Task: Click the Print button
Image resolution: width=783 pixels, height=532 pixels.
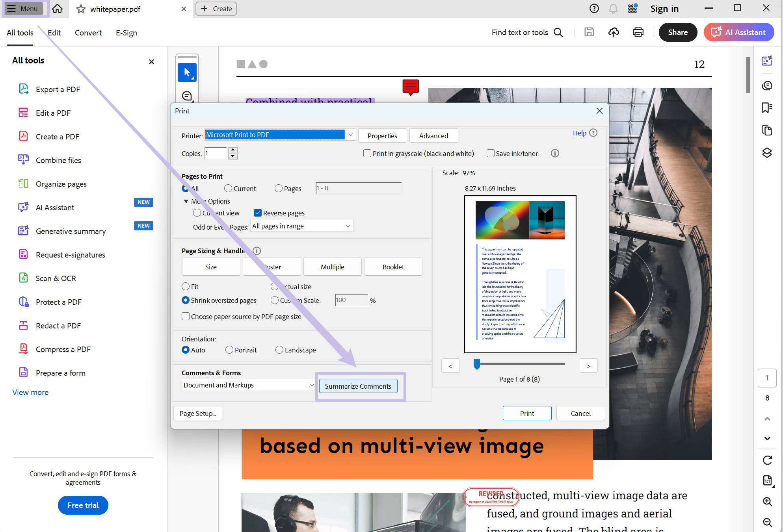Action: 527,413
